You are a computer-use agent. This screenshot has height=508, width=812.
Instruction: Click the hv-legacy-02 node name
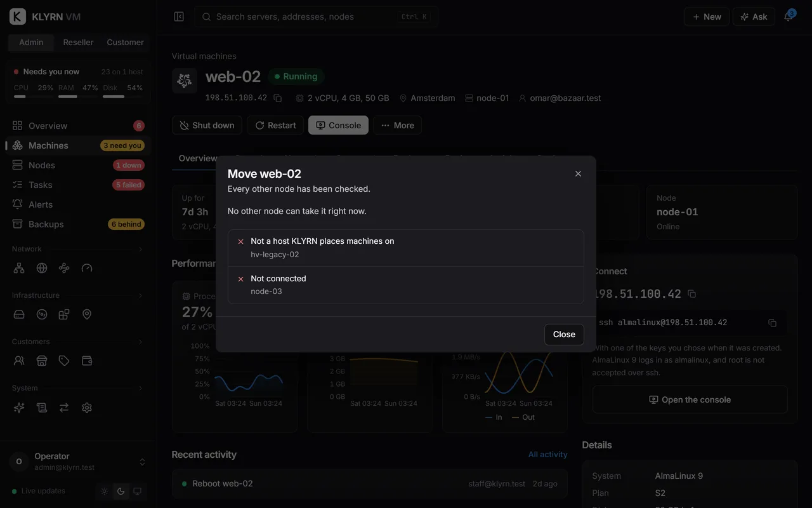click(x=275, y=255)
